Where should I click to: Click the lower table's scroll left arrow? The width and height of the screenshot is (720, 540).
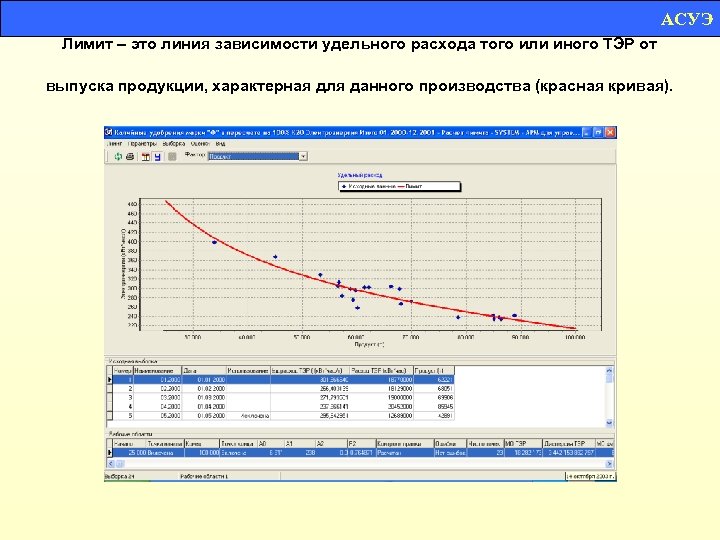[110, 464]
